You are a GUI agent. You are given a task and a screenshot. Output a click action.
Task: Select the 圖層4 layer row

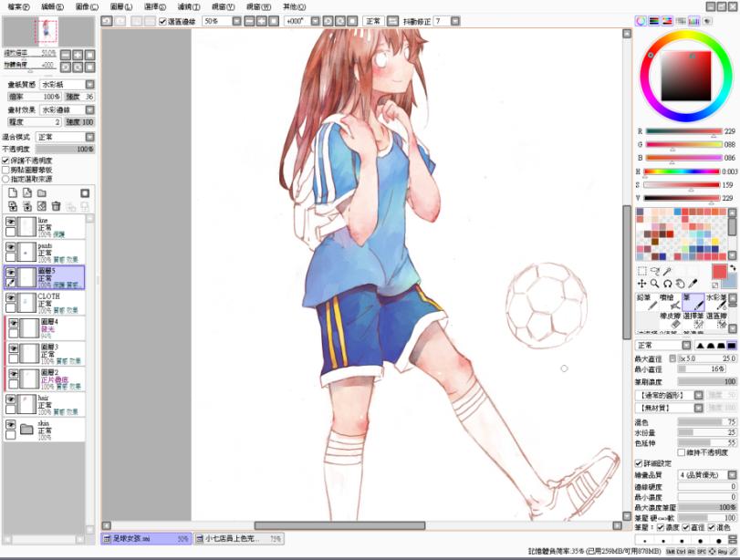tap(45, 328)
